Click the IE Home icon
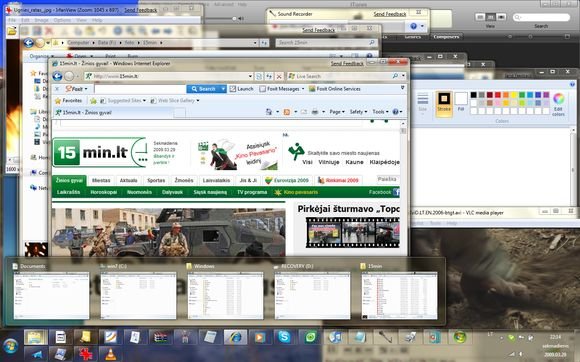The width and height of the screenshot is (580, 362). click(x=269, y=112)
